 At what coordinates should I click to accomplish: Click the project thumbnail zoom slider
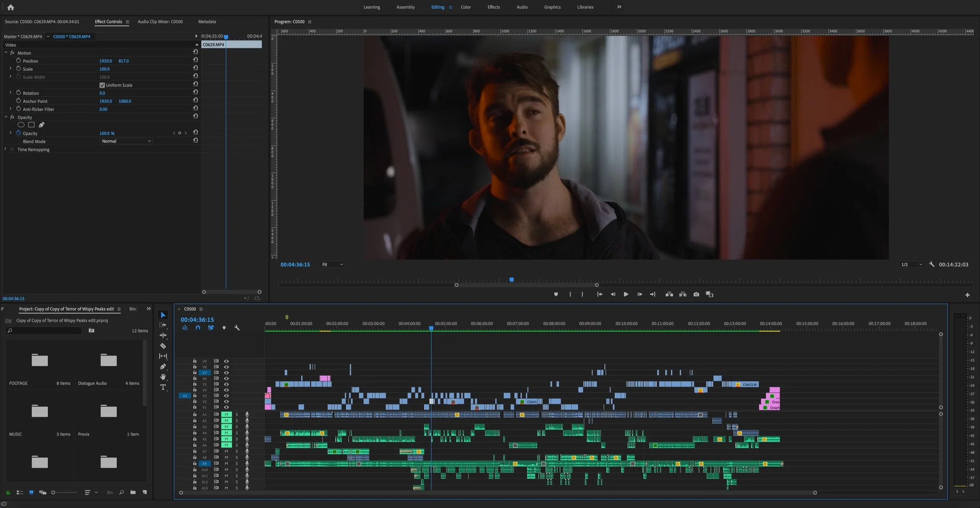(x=53, y=492)
